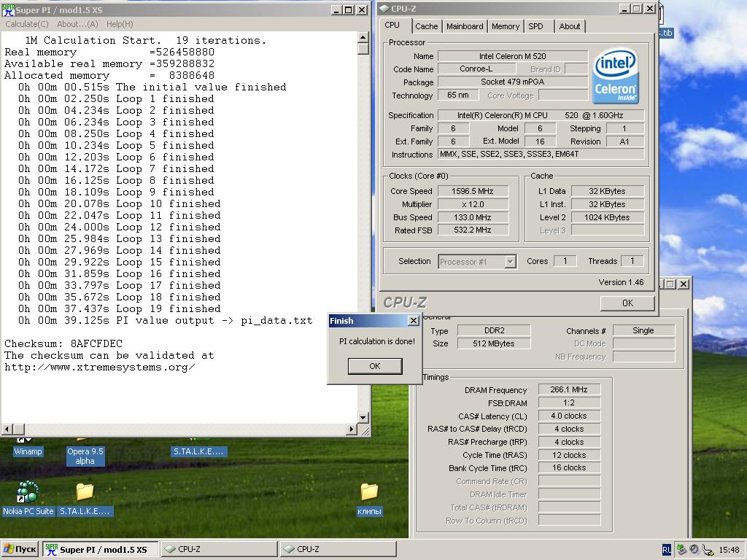Close the Finish dialog with X

click(x=414, y=321)
